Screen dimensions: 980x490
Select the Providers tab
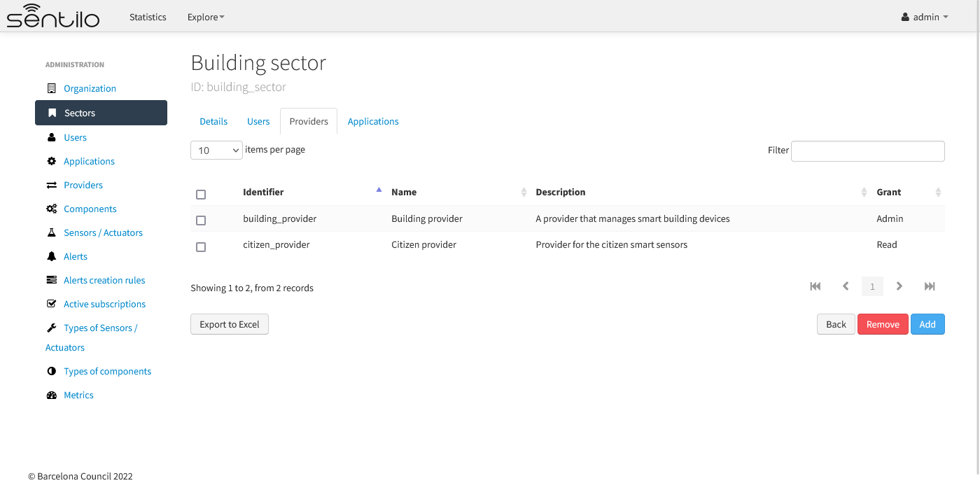[309, 121]
